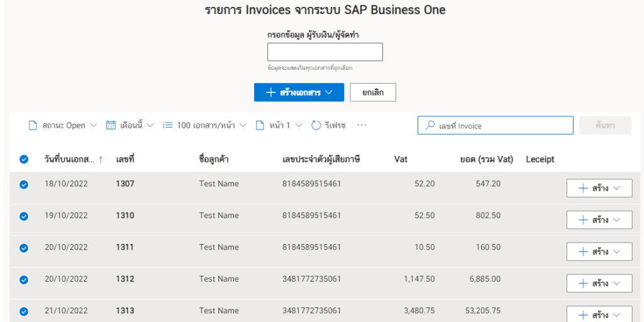
Task: Open the 100 เอกสาร/หน้า page size dropdown
Action: (x=243, y=125)
